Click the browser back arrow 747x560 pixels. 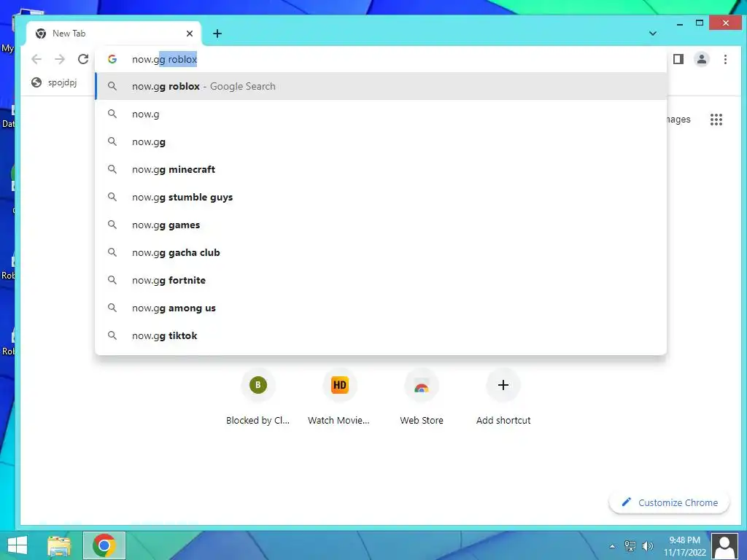pyautogui.click(x=36, y=59)
